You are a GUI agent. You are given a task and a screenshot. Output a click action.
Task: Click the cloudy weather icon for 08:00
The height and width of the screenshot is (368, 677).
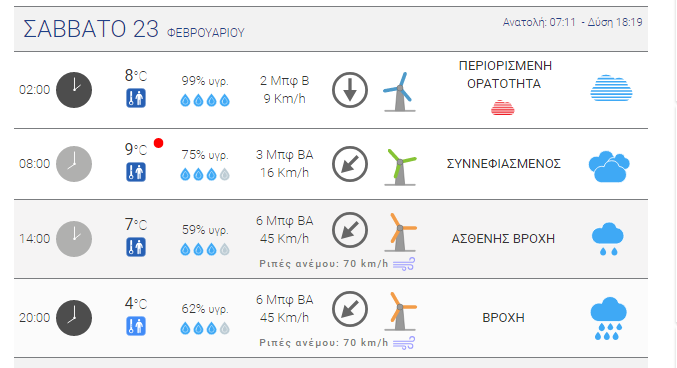[609, 166]
